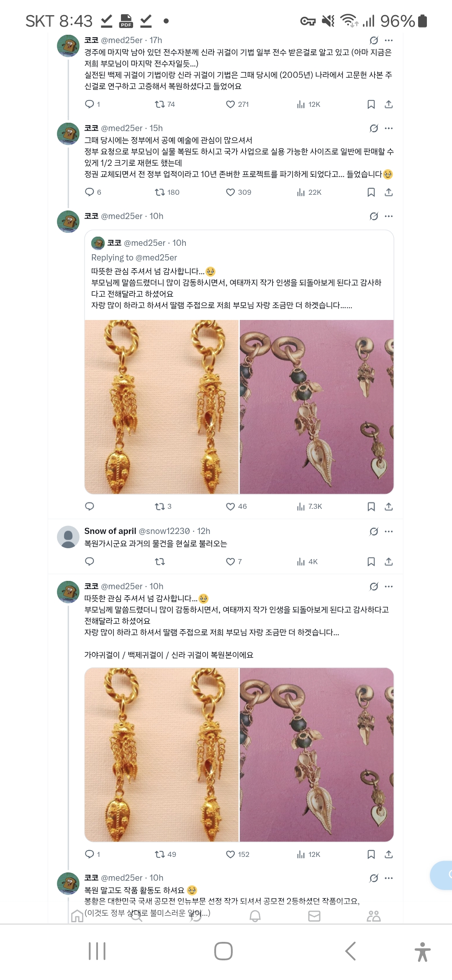This screenshot has height=980, width=452.
Task: Open the Notifications bell tab
Action: (x=255, y=916)
